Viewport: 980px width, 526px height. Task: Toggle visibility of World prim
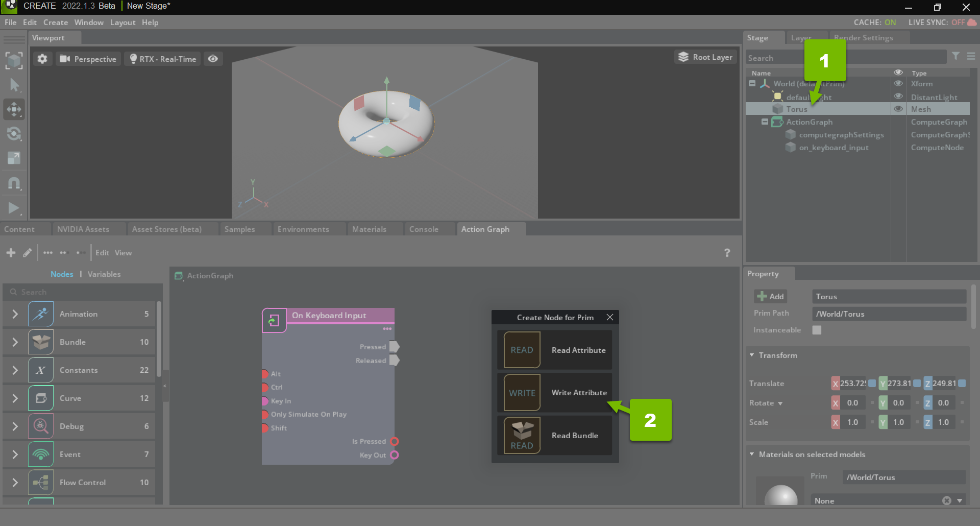pyautogui.click(x=898, y=83)
